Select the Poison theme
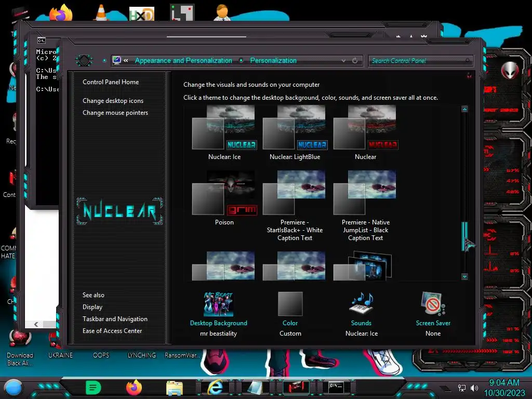The width and height of the screenshot is (532, 399). click(224, 198)
